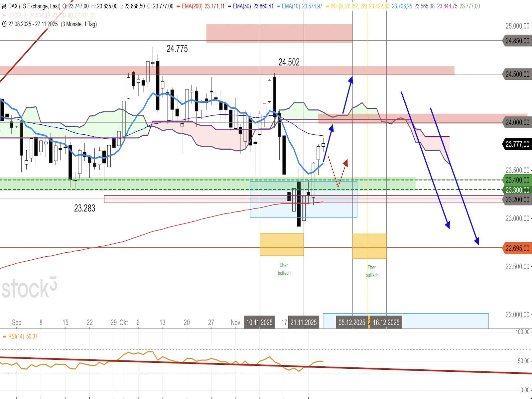Select the RSI(14) indicator label
Viewport: 532px width, 399px height.
click(x=16, y=336)
